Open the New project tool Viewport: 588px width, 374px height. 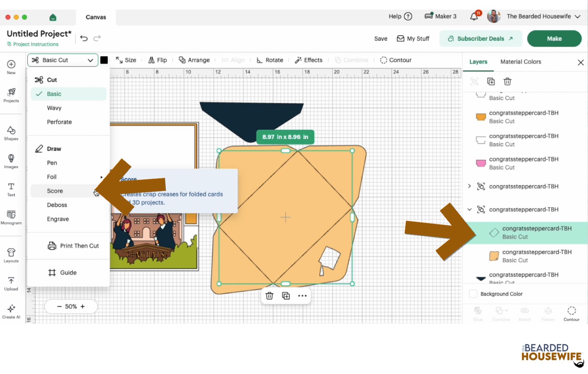pyautogui.click(x=11, y=67)
